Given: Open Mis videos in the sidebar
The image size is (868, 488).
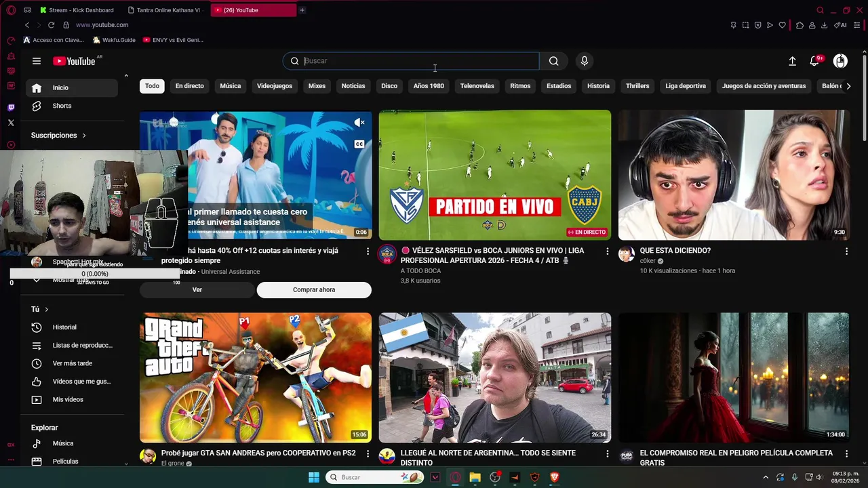Looking at the screenshot, I should [72, 400].
